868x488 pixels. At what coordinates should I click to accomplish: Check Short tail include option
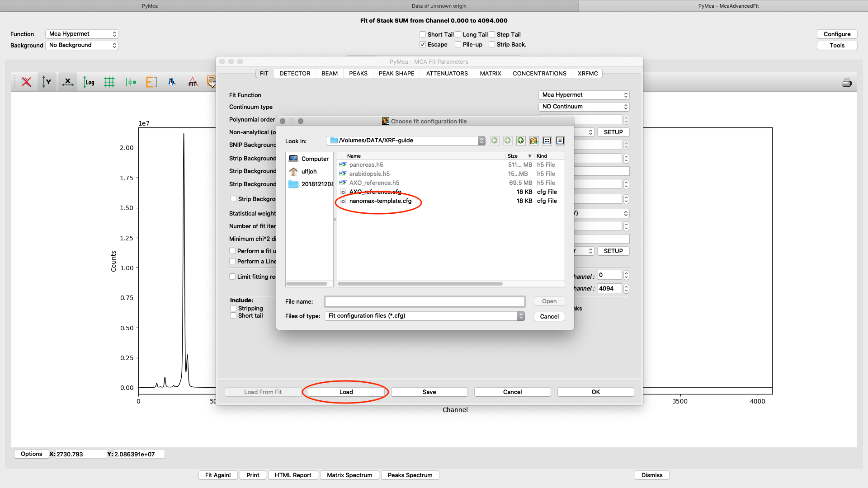pyautogui.click(x=233, y=315)
